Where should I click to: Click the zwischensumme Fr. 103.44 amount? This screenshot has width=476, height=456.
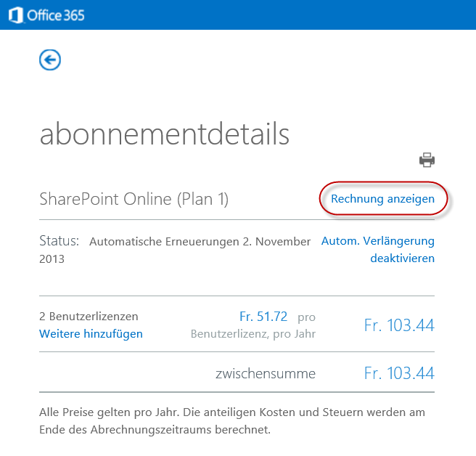399,373
